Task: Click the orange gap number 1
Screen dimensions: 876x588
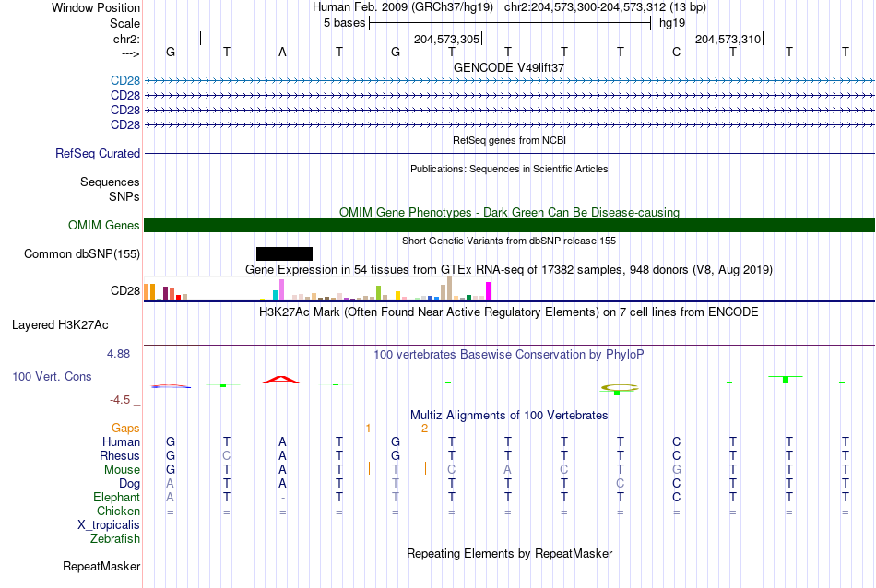Action: tap(368, 429)
